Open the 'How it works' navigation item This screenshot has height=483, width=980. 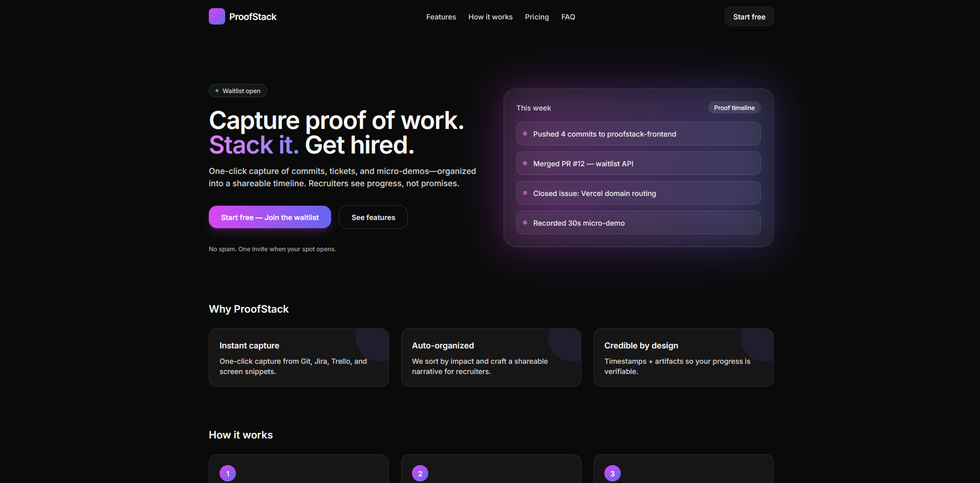click(490, 16)
